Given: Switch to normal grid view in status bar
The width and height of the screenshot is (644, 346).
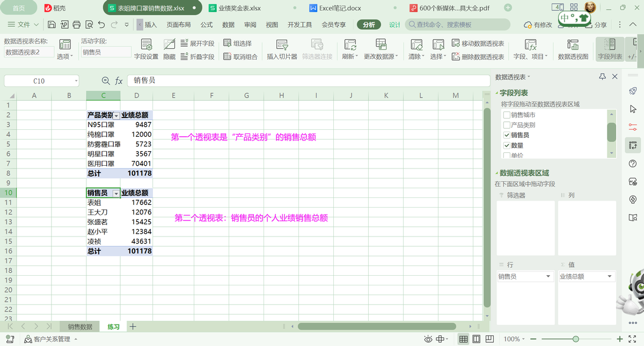Looking at the screenshot, I should pyautogui.click(x=464, y=339).
